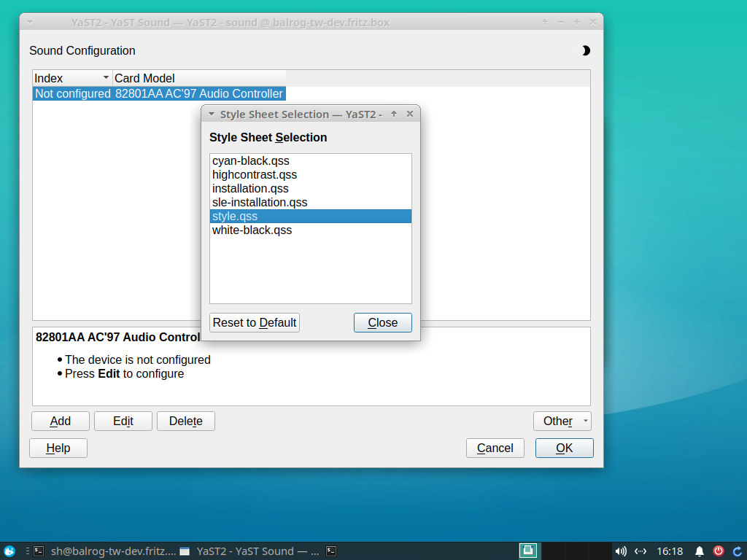Open Help in the Sound Configuration window
The width and height of the screenshot is (747, 560).
tap(58, 448)
